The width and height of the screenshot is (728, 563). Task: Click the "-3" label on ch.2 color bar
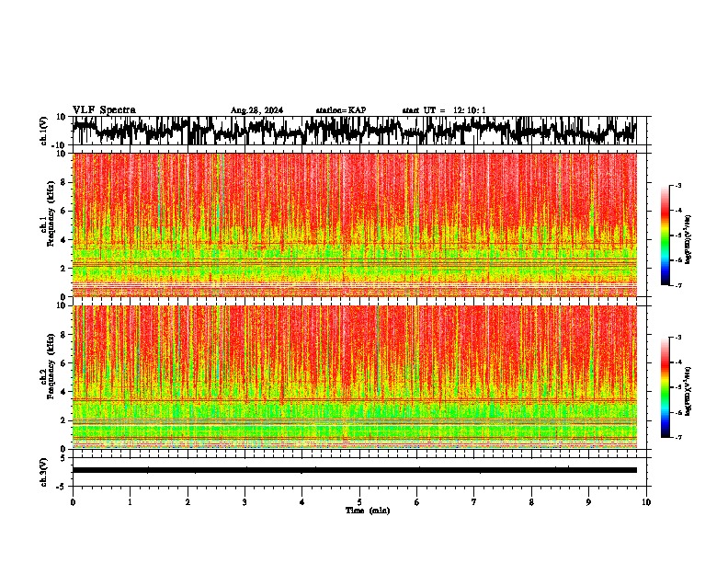678,338
